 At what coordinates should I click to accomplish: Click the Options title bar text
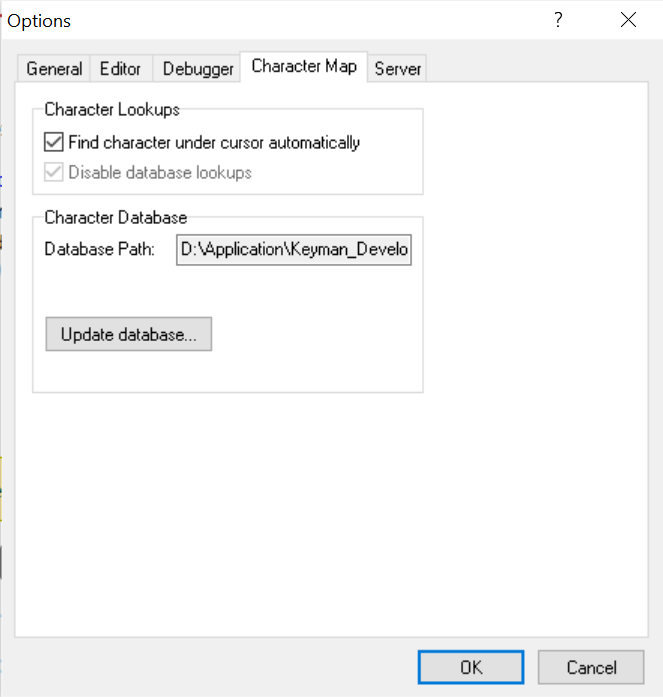pos(39,21)
